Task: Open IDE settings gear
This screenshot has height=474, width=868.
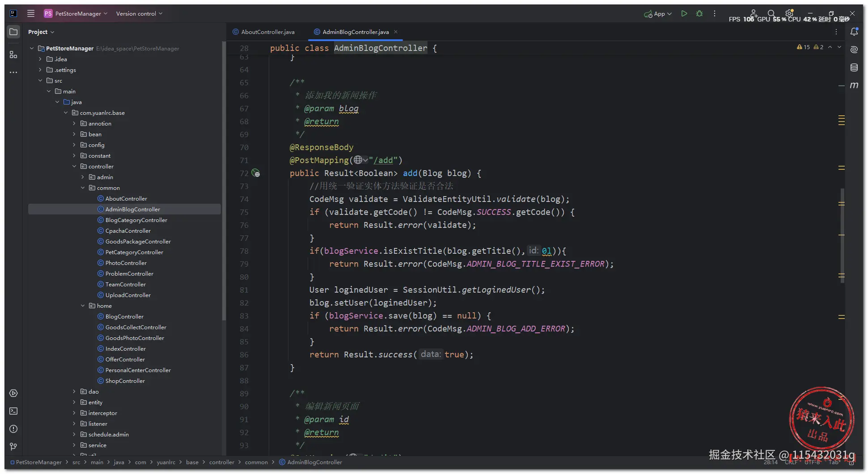Action: (x=789, y=13)
